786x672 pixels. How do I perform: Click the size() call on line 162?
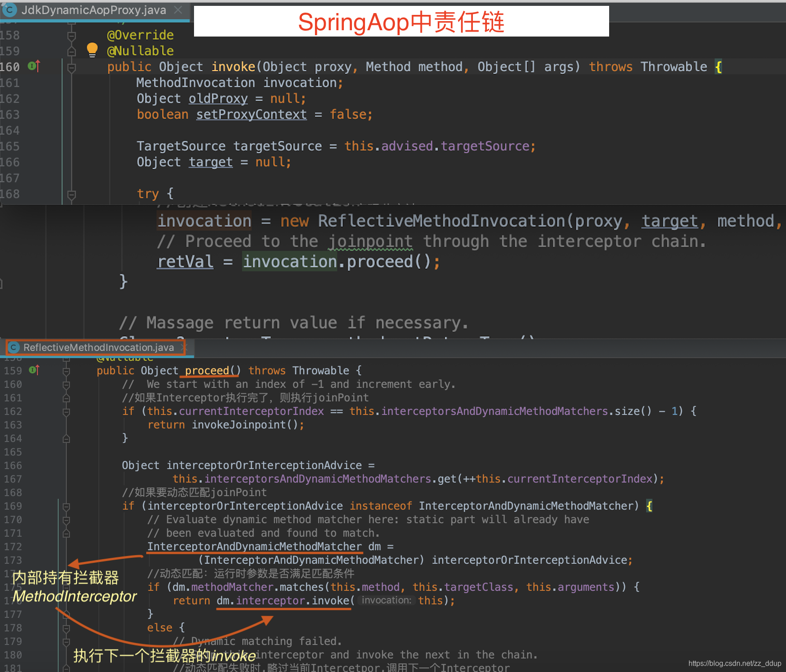pos(633,411)
